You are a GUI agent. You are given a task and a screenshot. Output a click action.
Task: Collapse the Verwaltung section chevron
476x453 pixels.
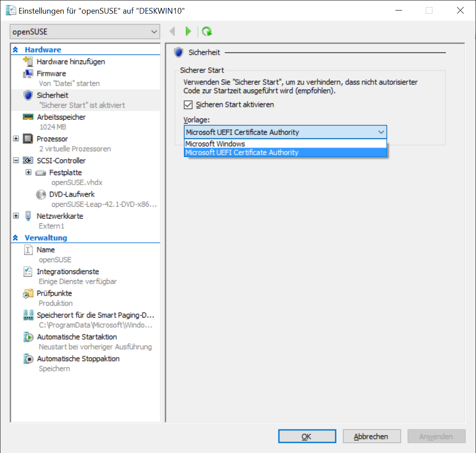(x=15, y=237)
